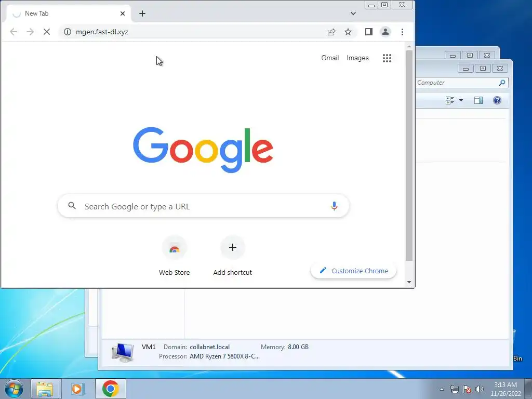The height and width of the screenshot is (399, 532).
Task: Change view icon in Explorer toolbar
Action: 450,100
